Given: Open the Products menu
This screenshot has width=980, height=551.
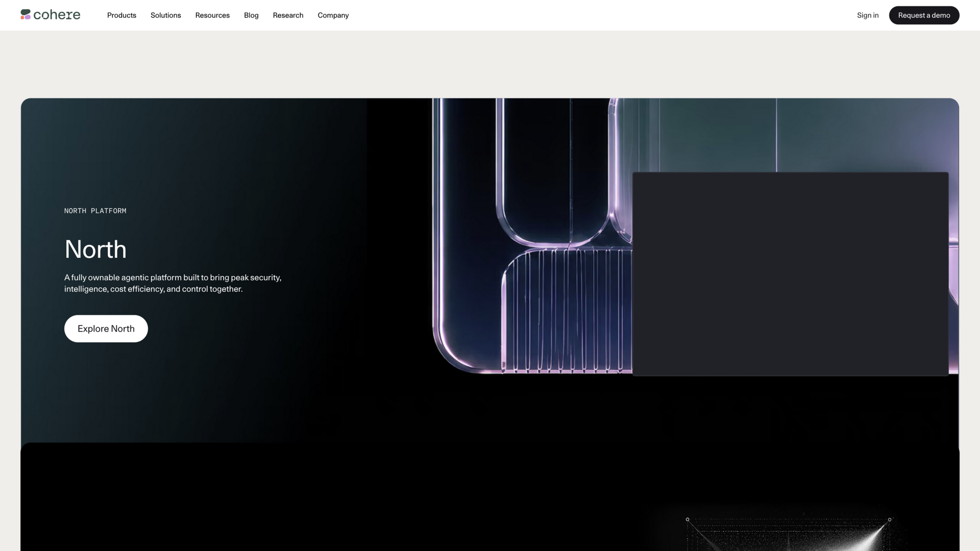Looking at the screenshot, I should point(121,15).
